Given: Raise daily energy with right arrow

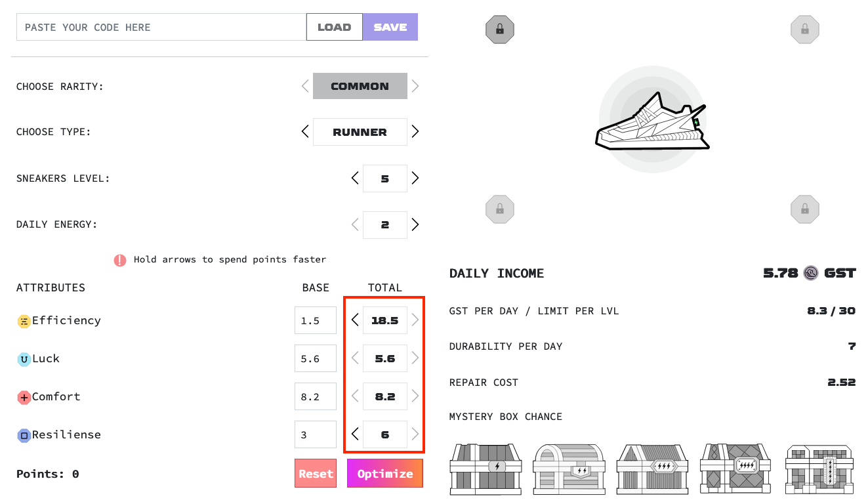Looking at the screenshot, I should point(415,224).
